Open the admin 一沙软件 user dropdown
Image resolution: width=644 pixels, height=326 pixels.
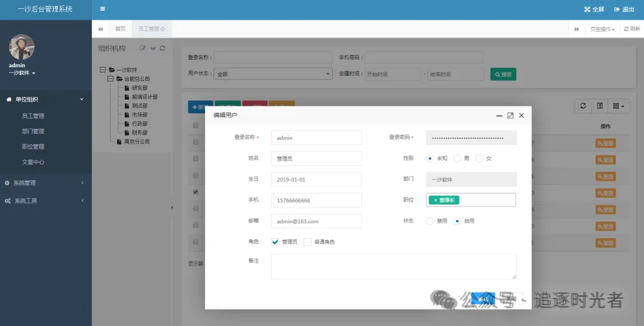22,73
